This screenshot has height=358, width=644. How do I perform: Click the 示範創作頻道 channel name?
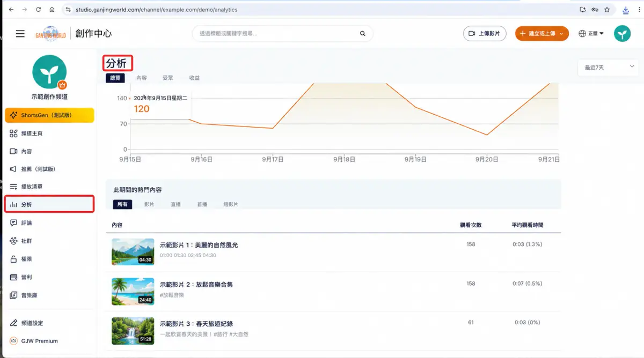tap(49, 97)
